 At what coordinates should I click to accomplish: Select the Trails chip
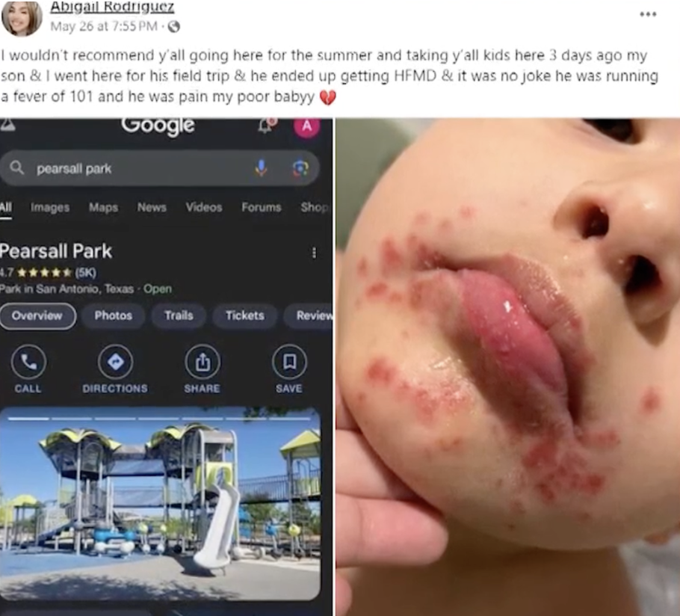tap(179, 315)
